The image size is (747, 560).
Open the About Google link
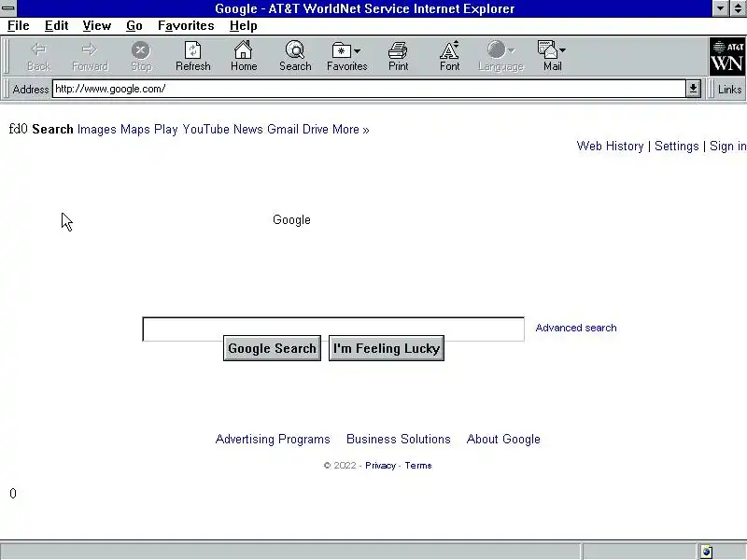point(503,439)
